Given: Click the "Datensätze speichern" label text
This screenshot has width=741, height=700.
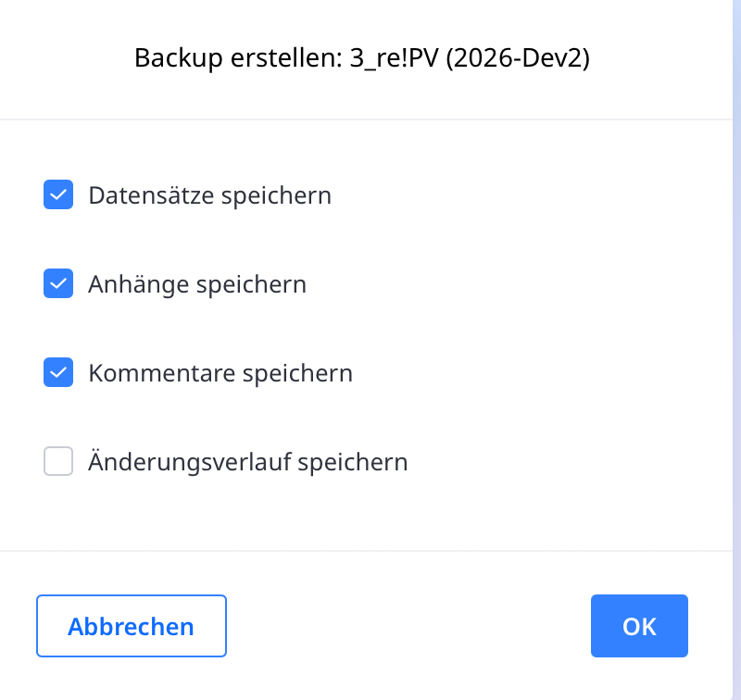Looking at the screenshot, I should [x=209, y=196].
